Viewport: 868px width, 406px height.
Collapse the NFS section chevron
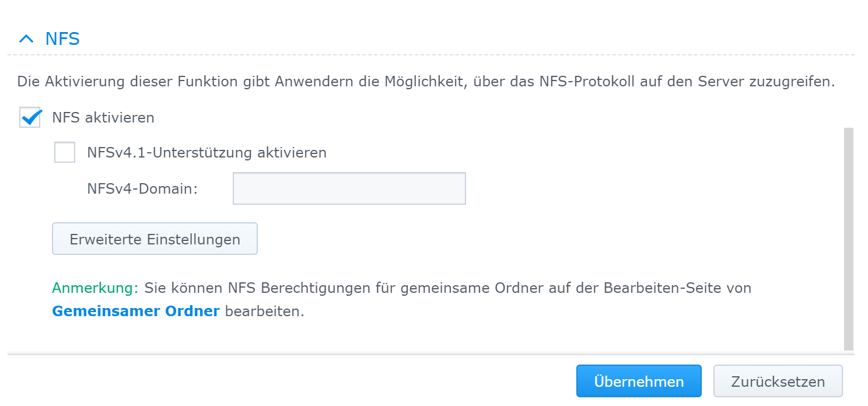26,39
